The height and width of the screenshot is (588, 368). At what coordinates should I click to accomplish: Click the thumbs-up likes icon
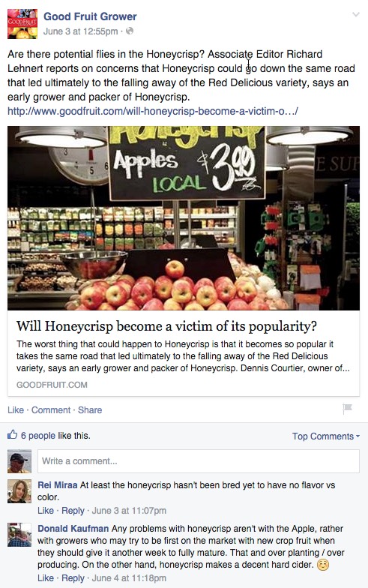tap(12, 435)
